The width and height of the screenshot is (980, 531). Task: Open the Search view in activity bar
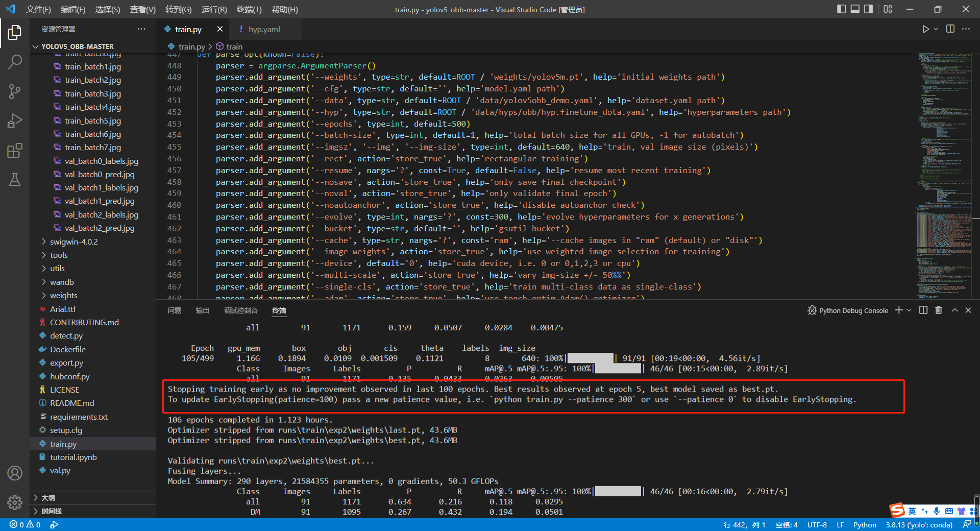tap(15, 62)
